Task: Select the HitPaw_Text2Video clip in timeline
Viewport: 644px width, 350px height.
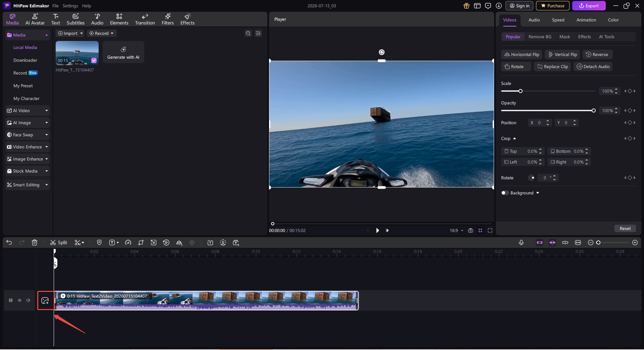Action: 206,301
